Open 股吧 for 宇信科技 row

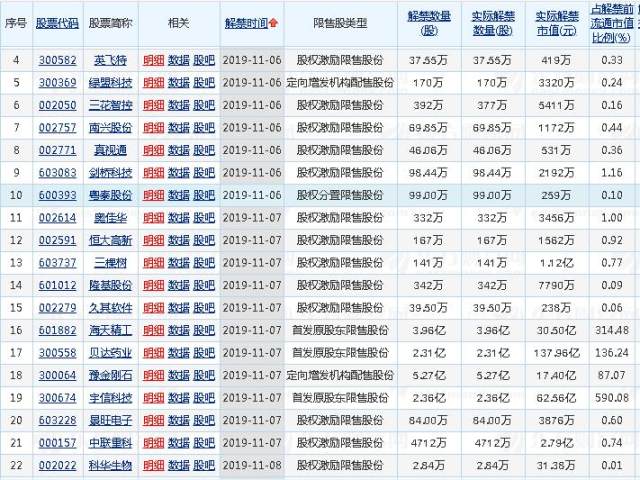tap(204, 398)
